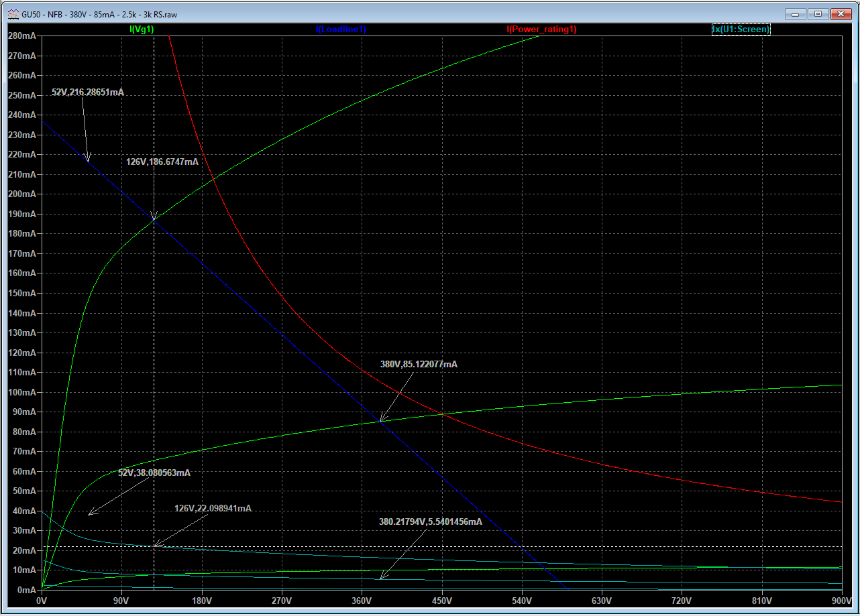
Task: Select the I(Loadline1) trace label
Action: (341, 29)
